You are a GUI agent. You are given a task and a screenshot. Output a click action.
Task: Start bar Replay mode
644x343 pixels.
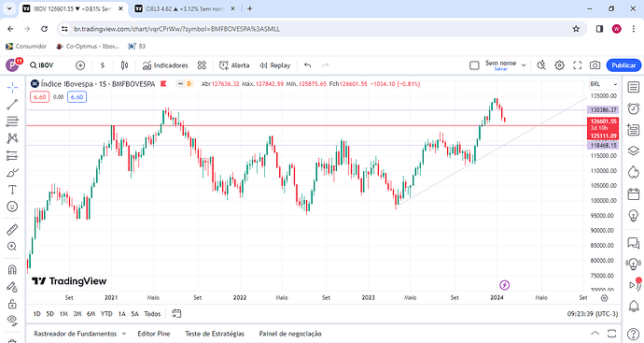coord(274,65)
